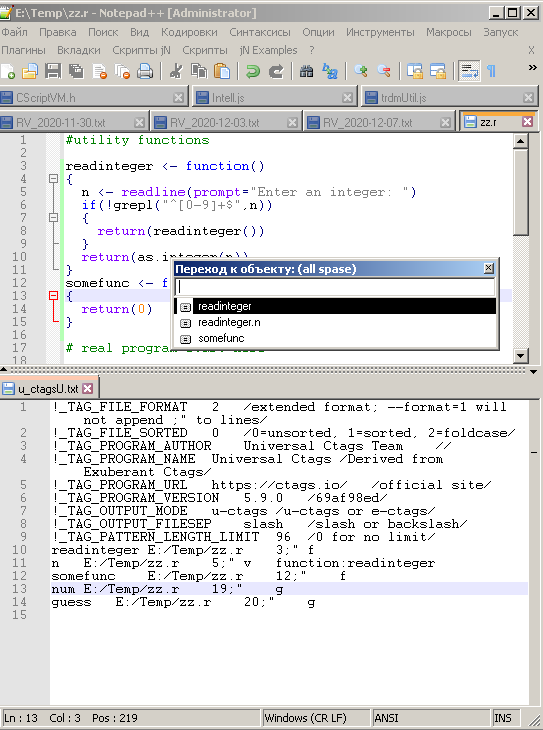Open the jN Examples menu

268,50
